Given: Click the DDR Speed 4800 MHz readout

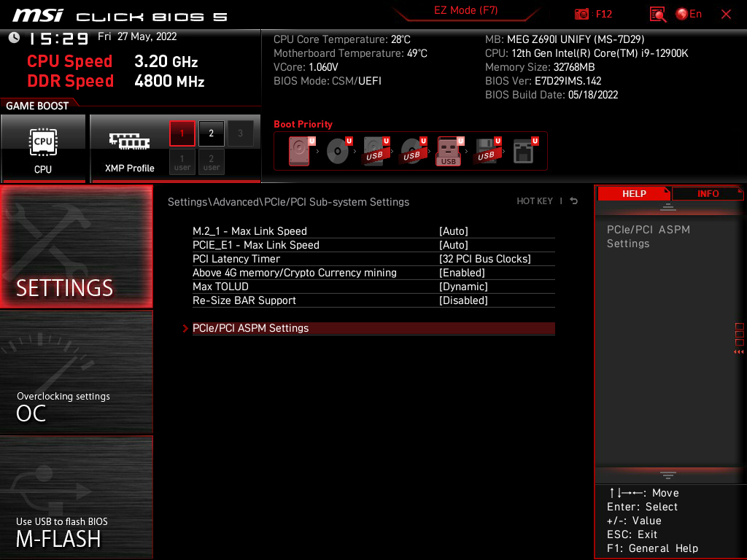Looking at the screenshot, I should click(x=116, y=81).
